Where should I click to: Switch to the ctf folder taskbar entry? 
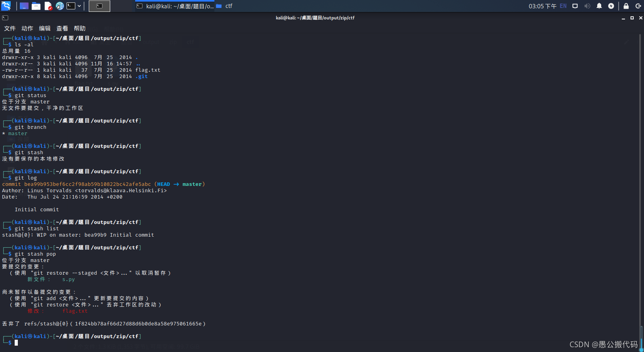coord(224,6)
